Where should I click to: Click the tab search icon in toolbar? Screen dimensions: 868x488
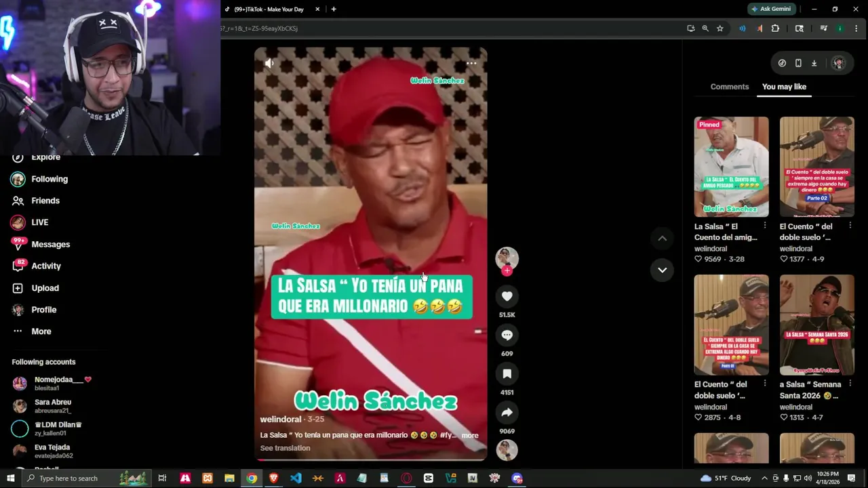point(800,28)
